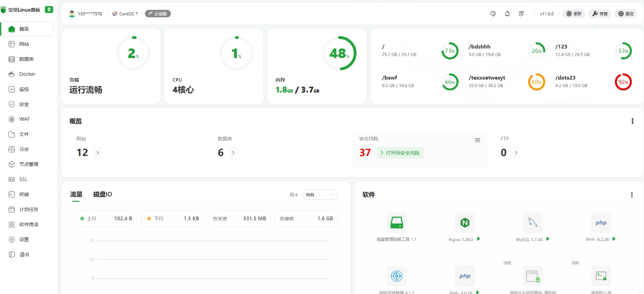Click the /bdshhh disk 26% ring

(536, 51)
